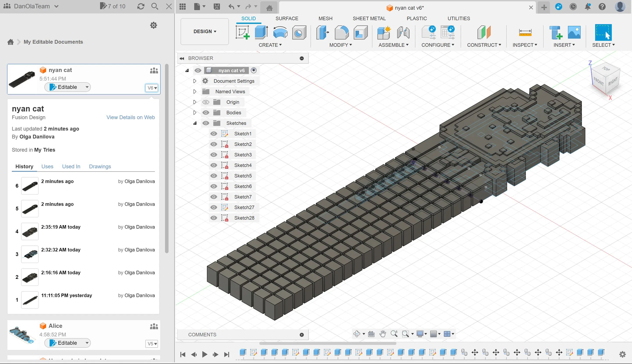Click the Measure tool icon
The height and width of the screenshot is (364, 632).
pyautogui.click(x=525, y=32)
